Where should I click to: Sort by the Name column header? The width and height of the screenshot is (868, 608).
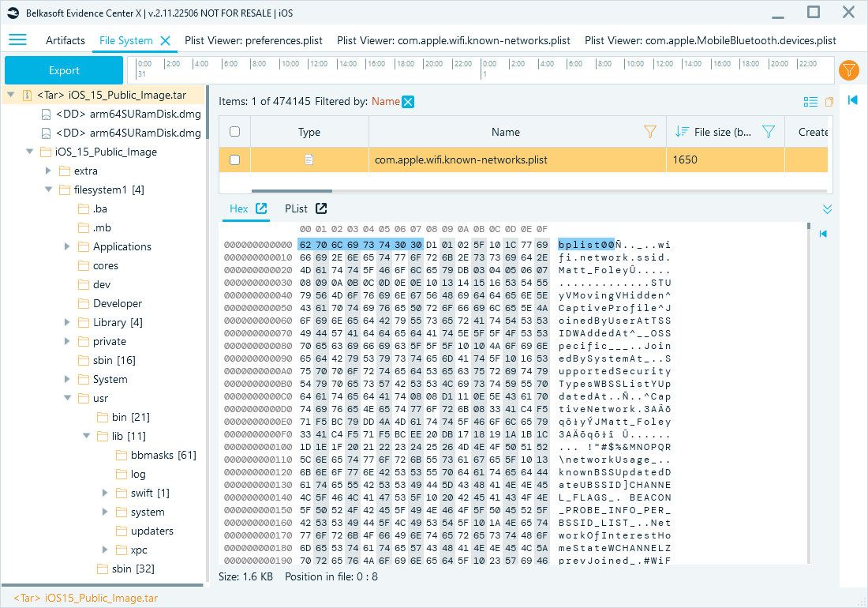505,132
